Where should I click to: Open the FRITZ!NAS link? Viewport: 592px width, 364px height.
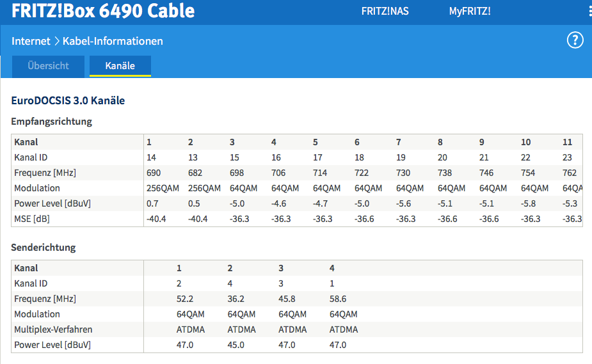(385, 12)
